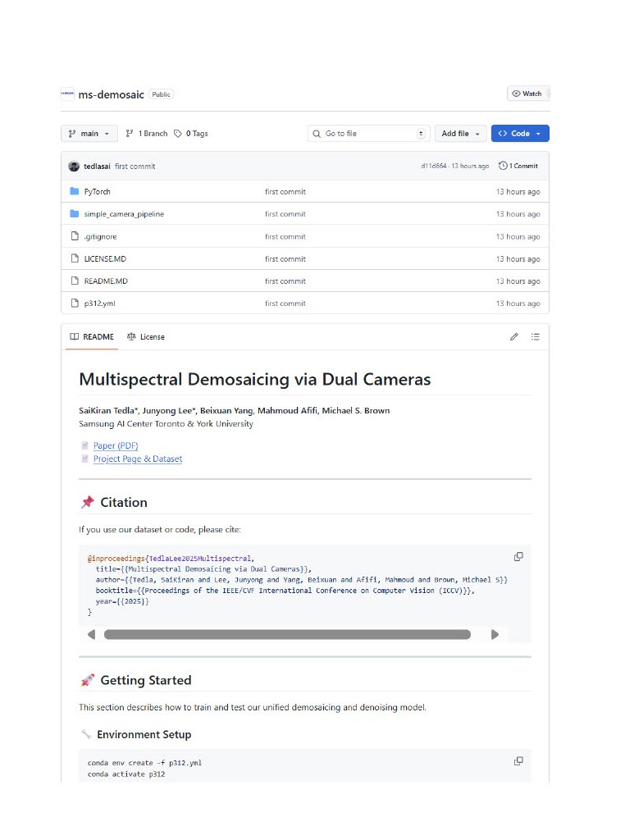Open the PyTorch folder name
Screen dimensions: 625x840
tap(97, 192)
